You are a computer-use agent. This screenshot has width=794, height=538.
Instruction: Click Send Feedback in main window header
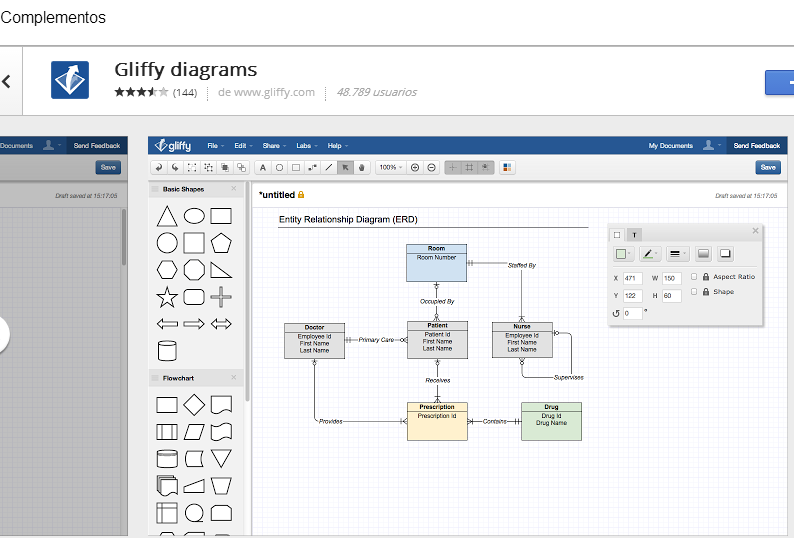click(x=757, y=145)
